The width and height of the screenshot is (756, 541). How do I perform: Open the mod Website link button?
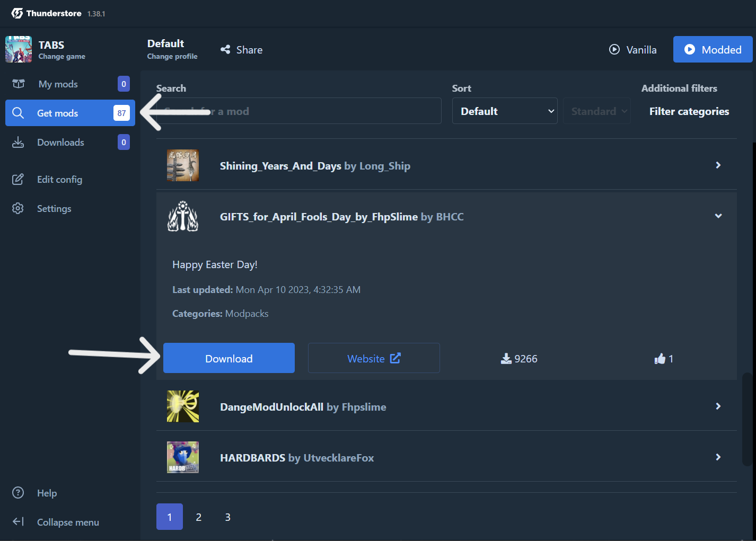point(374,358)
